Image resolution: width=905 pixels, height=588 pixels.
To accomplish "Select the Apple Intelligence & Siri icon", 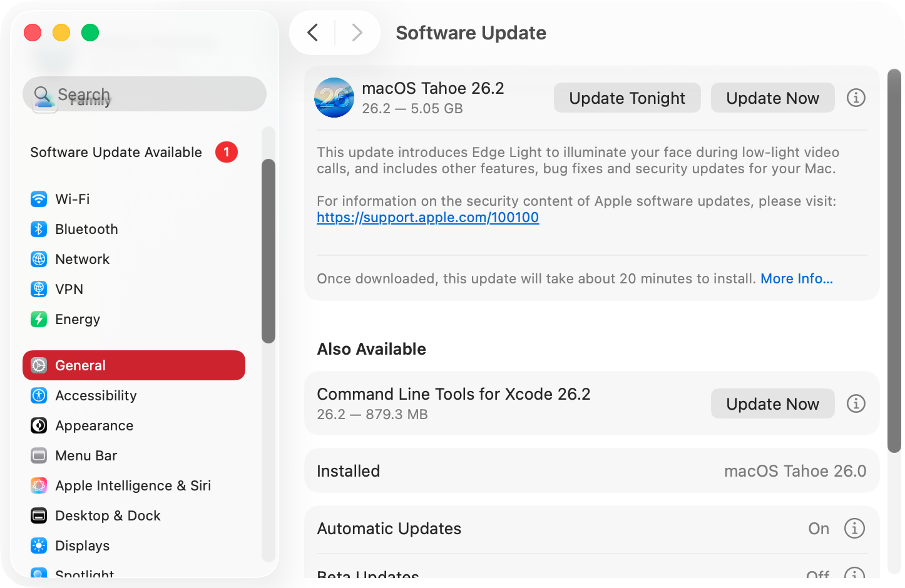I will point(39,485).
